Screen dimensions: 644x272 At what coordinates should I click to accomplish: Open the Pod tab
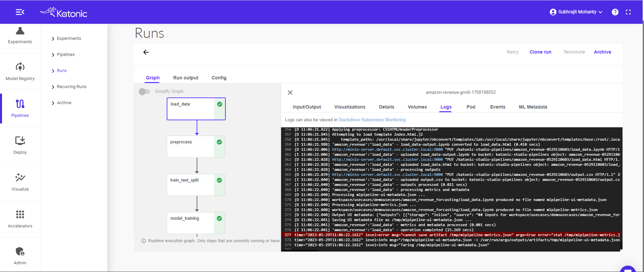click(471, 107)
